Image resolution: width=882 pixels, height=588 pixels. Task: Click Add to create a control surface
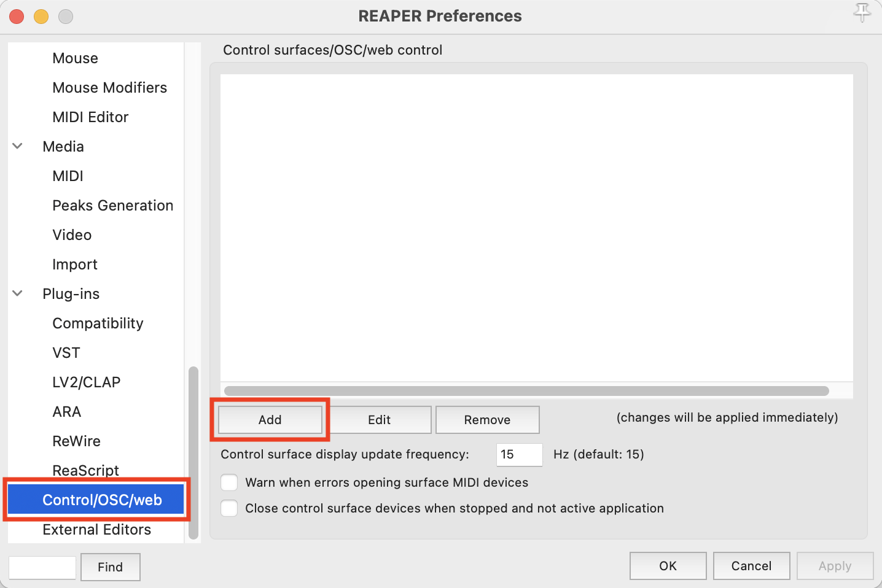[270, 420]
